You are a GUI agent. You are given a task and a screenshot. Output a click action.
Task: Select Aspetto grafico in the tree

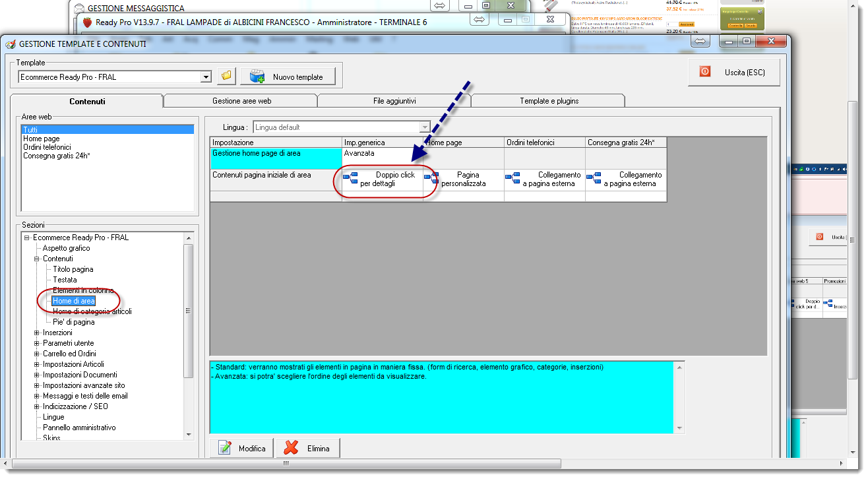click(67, 248)
